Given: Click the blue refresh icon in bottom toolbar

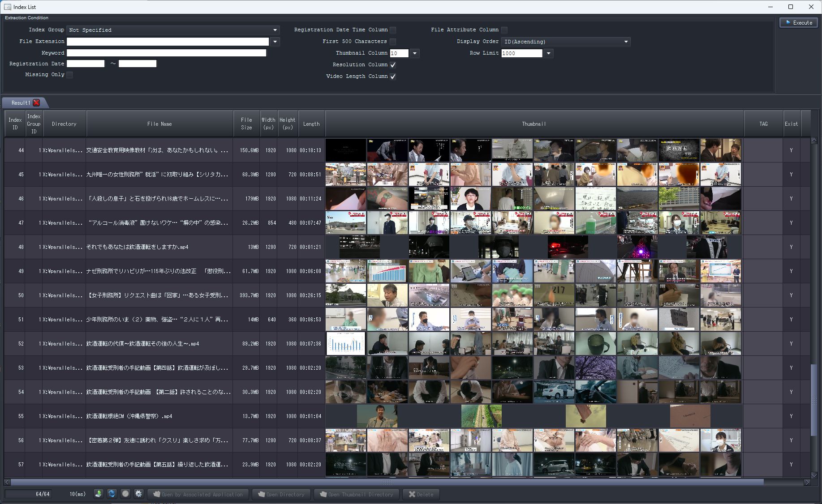Looking at the screenshot, I should [x=112, y=494].
